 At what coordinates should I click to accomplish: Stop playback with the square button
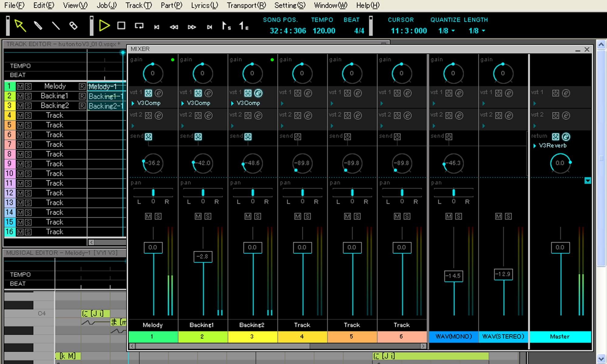pyautogui.click(x=121, y=25)
